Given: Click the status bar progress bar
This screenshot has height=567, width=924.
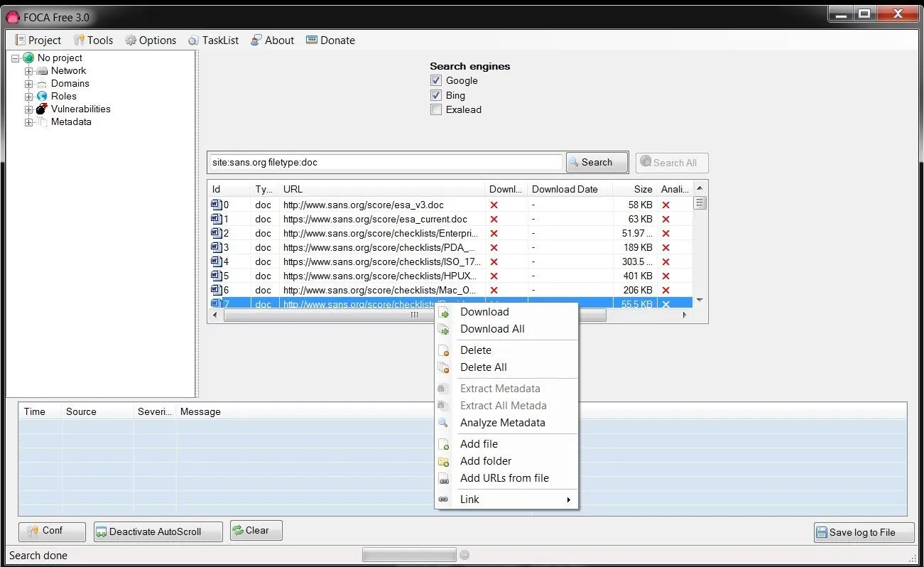Looking at the screenshot, I should pyautogui.click(x=409, y=555).
